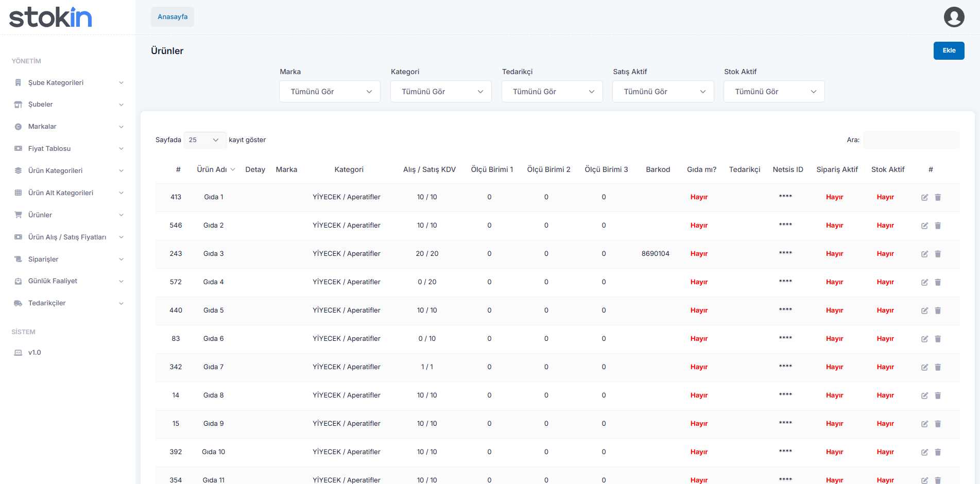Screen dimensions: 980x484
Task: Delete Gıda 10 using the trash icon
Action: click(x=938, y=452)
